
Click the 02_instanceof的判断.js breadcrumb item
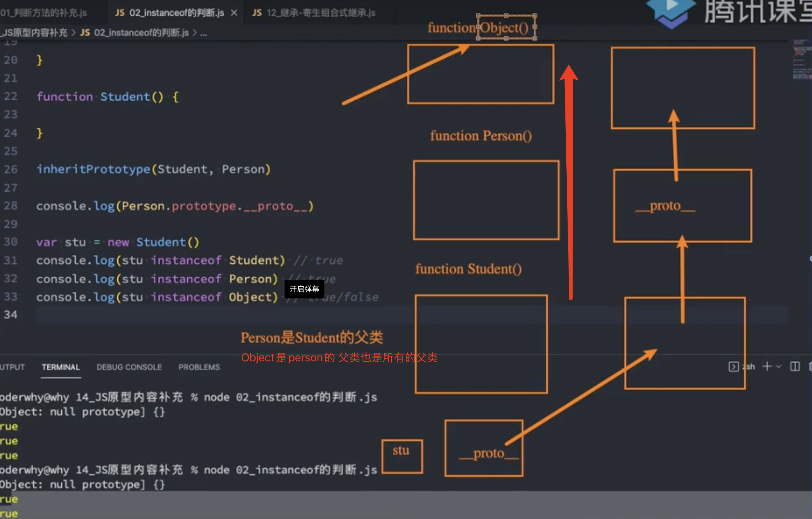pos(141,33)
